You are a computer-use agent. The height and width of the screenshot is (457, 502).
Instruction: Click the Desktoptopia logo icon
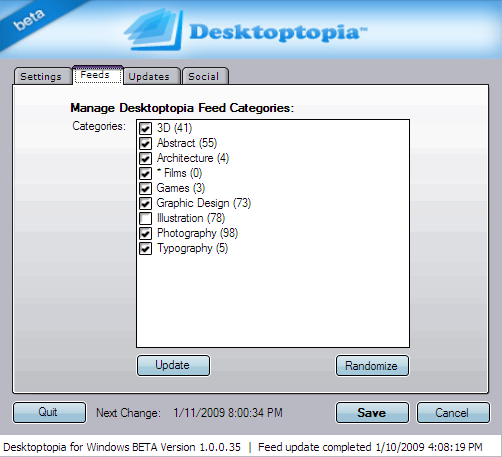tap(154, 30)
